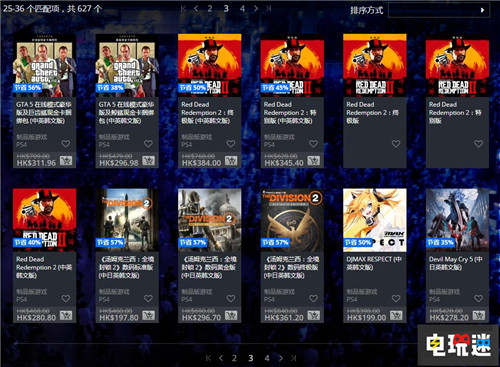Go to previous page using top arrow
This screenshot has height=367, width=500.
click(x=196, y=9)
